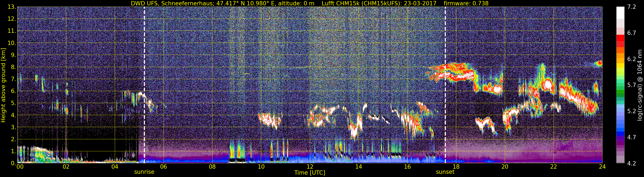Click the height axis tick label 3.

(x=13, y=127)
